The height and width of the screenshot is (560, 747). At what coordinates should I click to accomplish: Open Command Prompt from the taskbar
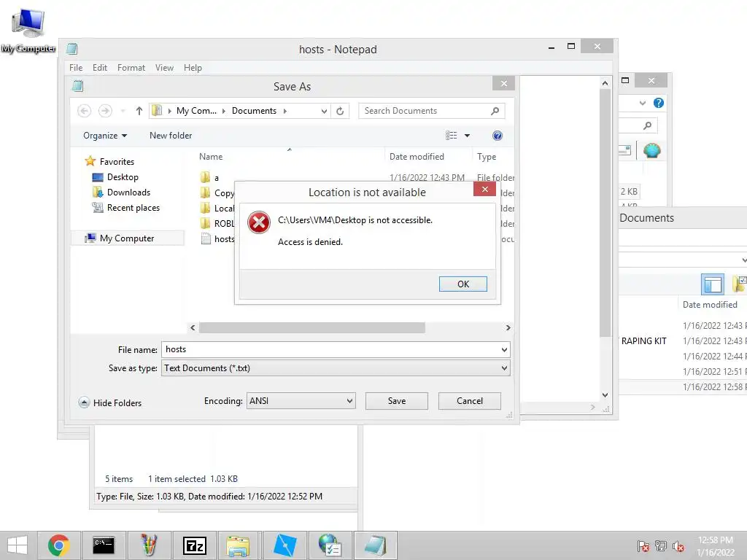click(104, 545)
